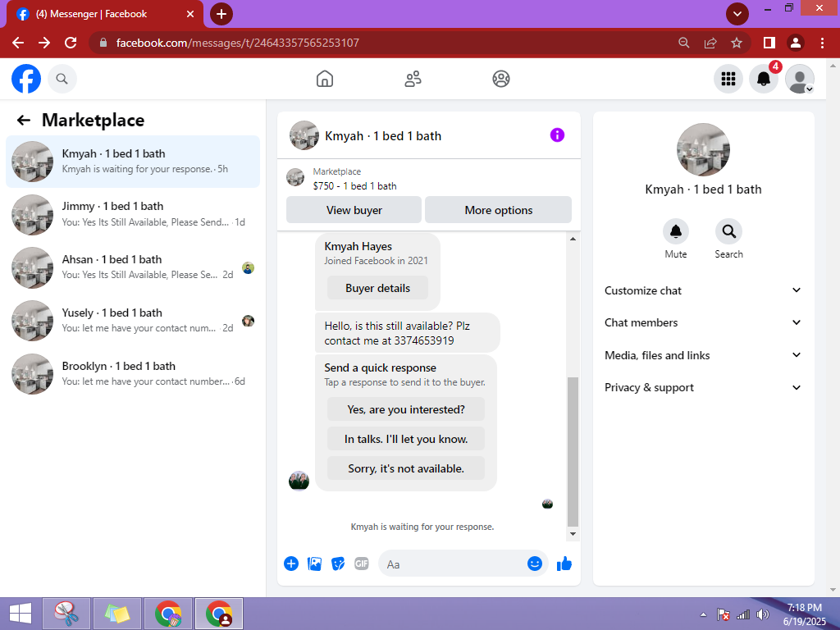
Task: Open the account profile avatar menu
Action: [x=799, y=79]
